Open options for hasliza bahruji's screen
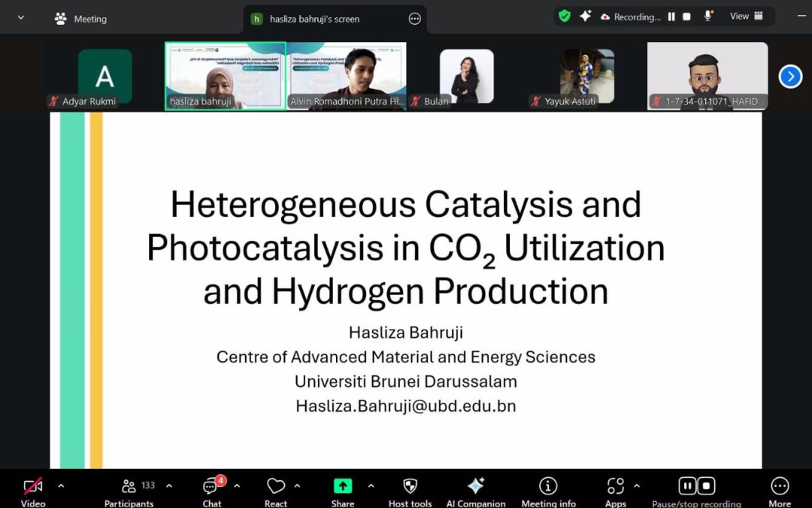Image resolution: width=812 pixels, height=508 pixels. coord(414,19)
